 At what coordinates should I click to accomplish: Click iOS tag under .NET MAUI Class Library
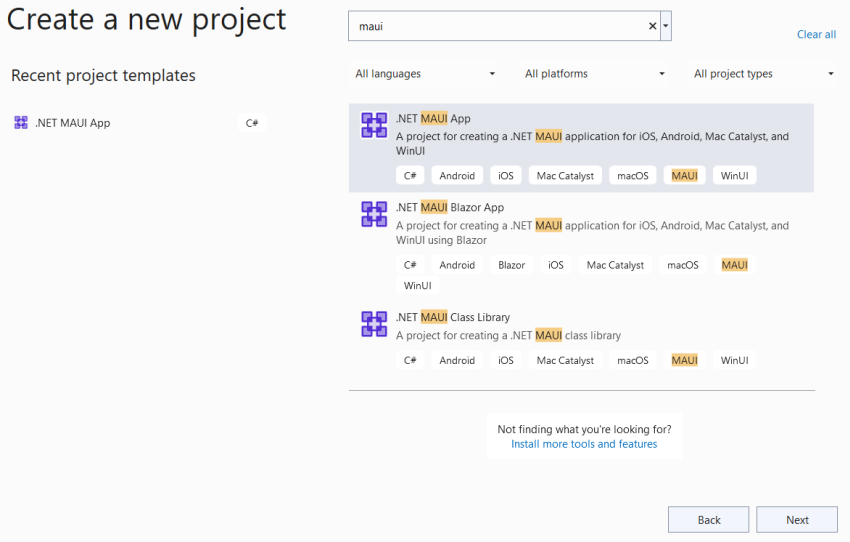pos(506,360)
